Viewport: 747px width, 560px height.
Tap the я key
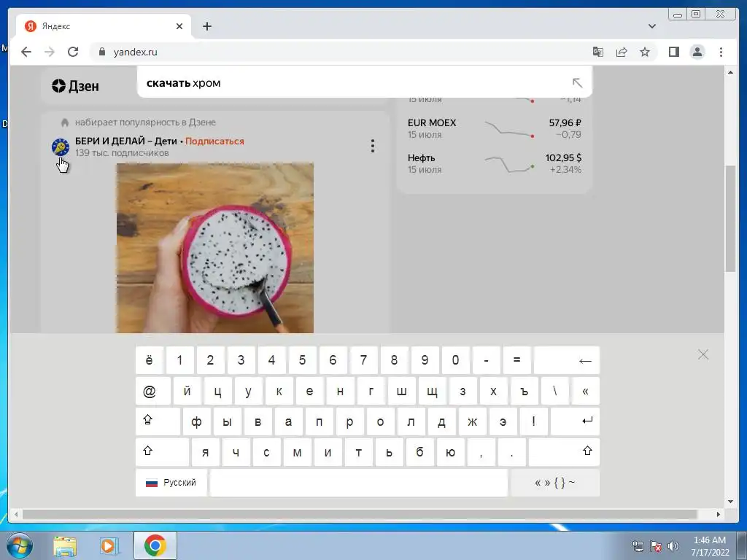[x=205, y=452]
